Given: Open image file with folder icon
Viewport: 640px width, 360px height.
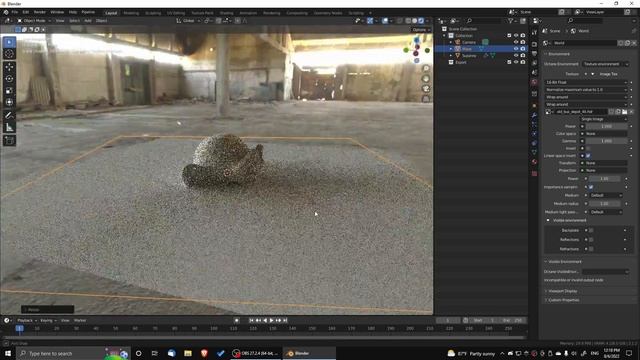Looking at the screenshot, I should (x=624, y=112).
